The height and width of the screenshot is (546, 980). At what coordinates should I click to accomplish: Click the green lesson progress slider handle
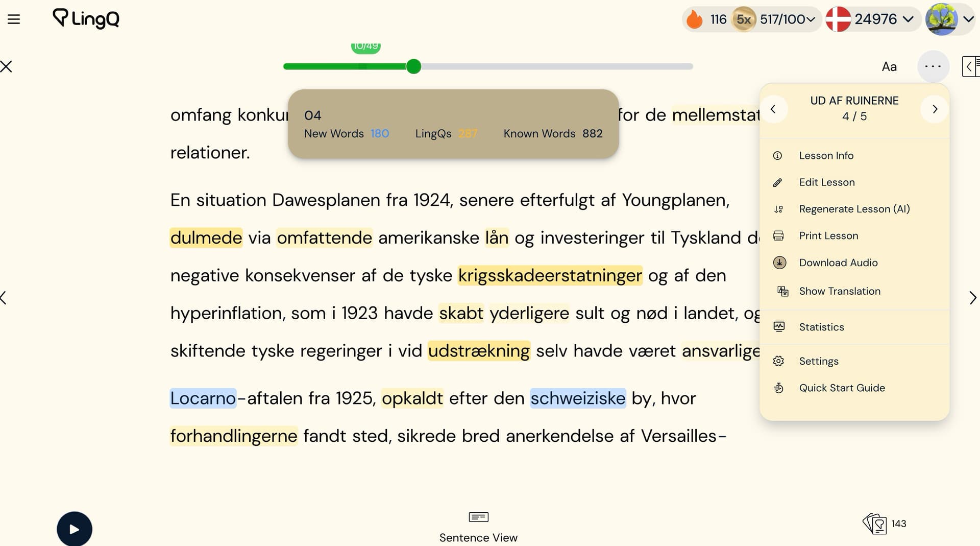[414, 66]
